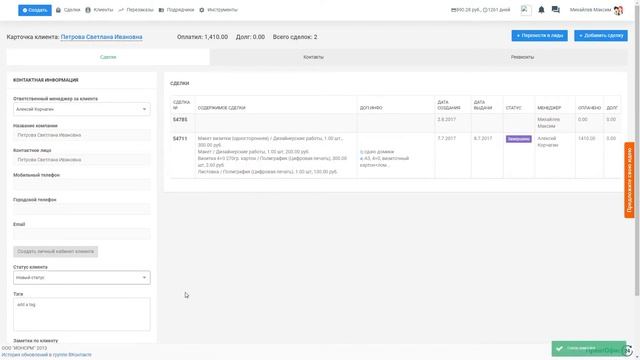Click the Мобильный телефон input field
Image resolution: width=640 pixels, height=360 pixels.
pos(82,184)
